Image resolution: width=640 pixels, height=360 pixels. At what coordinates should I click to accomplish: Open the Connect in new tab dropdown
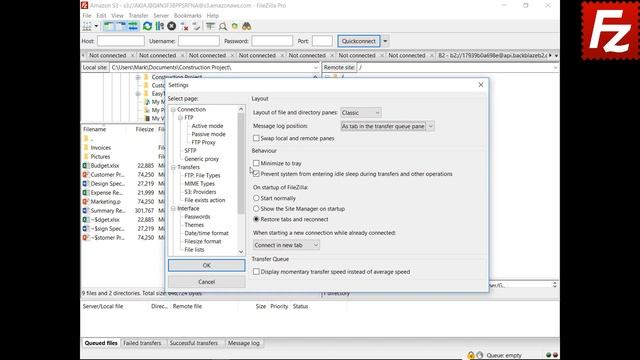(286, 245)
